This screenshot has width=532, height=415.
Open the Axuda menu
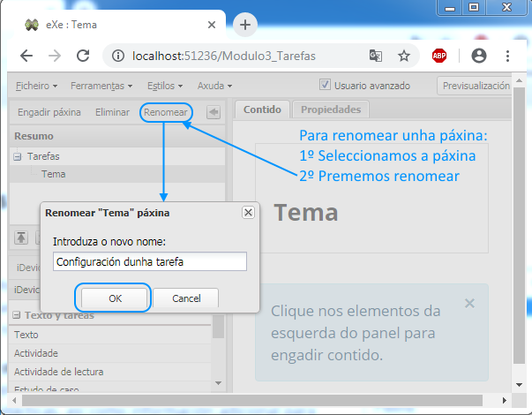[x=214, y=86]
